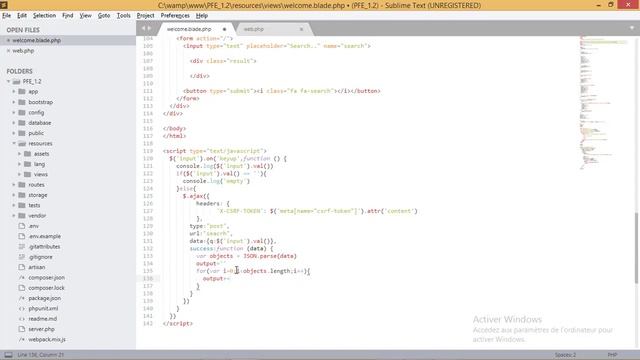Expand the routes folder
The width and height of the screenshot is (640, 360).
tap(13, 184)
